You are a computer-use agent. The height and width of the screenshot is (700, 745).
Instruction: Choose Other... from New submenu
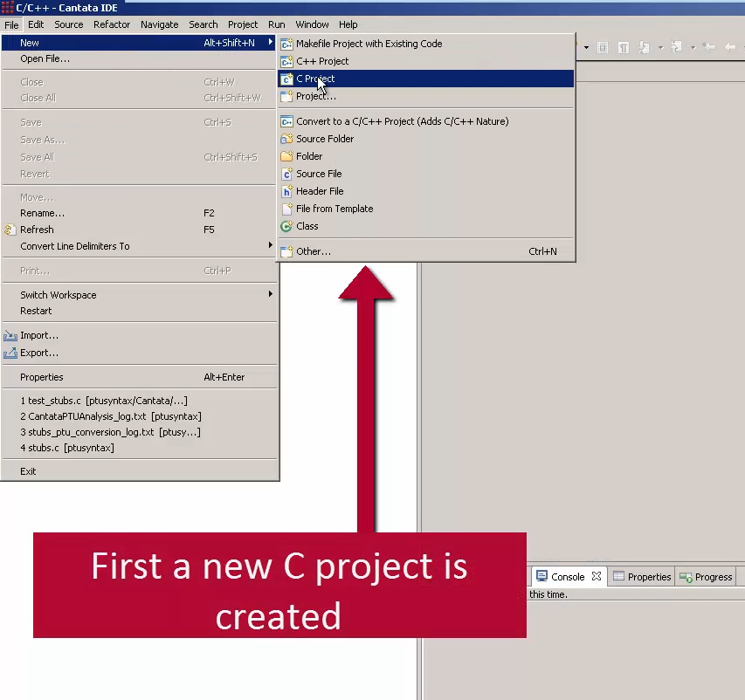425,251
